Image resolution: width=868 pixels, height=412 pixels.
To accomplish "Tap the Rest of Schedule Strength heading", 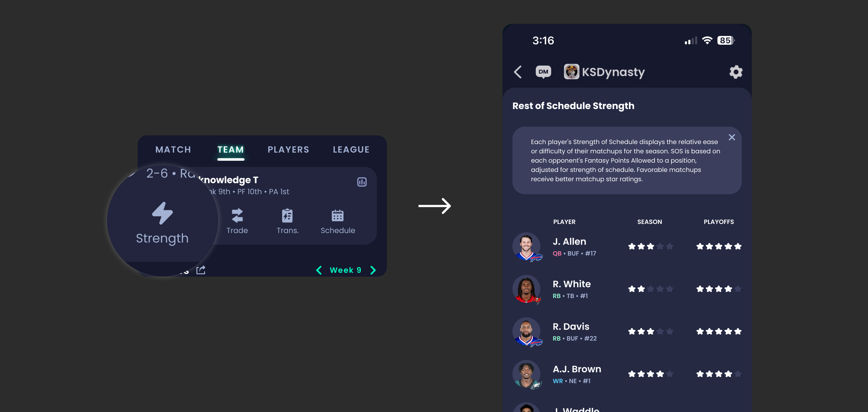I will click(x=573, y=106).
